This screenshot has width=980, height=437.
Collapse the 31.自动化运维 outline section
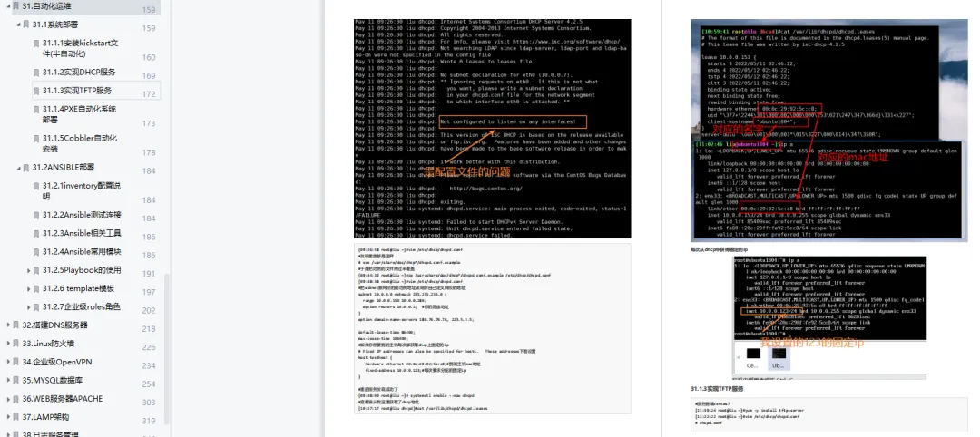[7, 6]
